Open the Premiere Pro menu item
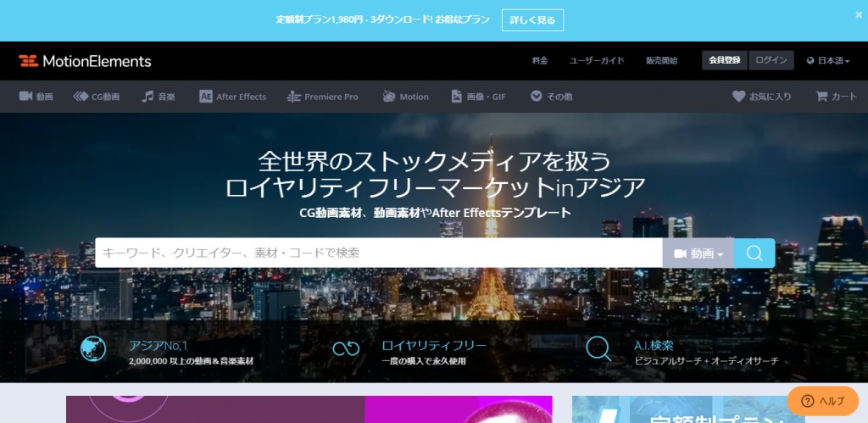 tap(323, 97)
